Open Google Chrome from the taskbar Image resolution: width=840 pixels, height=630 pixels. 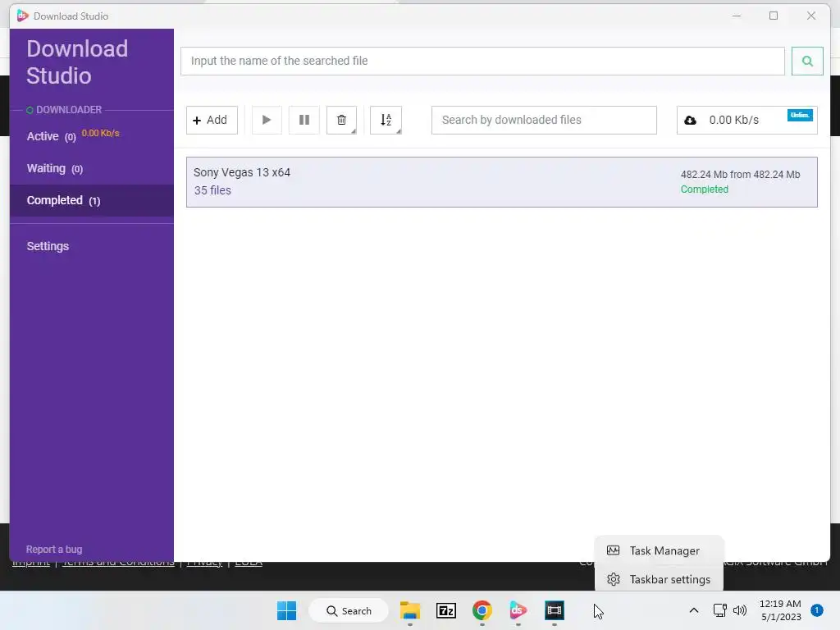coord(482,610)
